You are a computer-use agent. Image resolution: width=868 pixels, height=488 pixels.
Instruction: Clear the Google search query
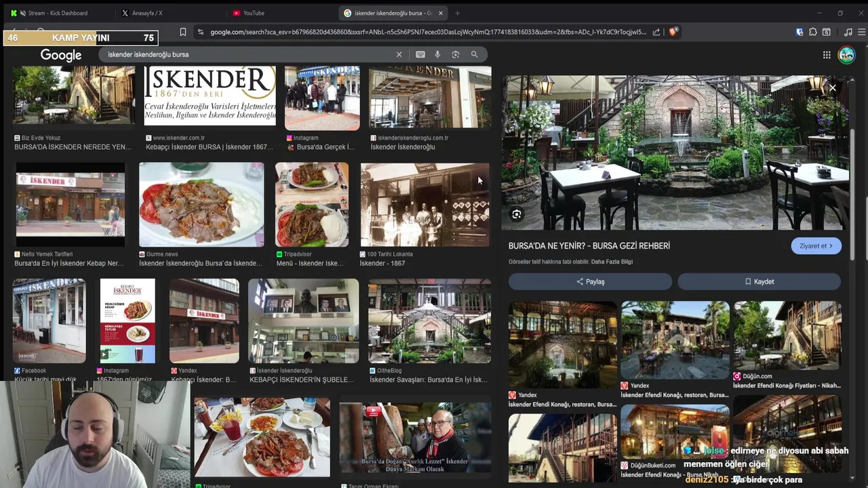(x=399, y=54)
